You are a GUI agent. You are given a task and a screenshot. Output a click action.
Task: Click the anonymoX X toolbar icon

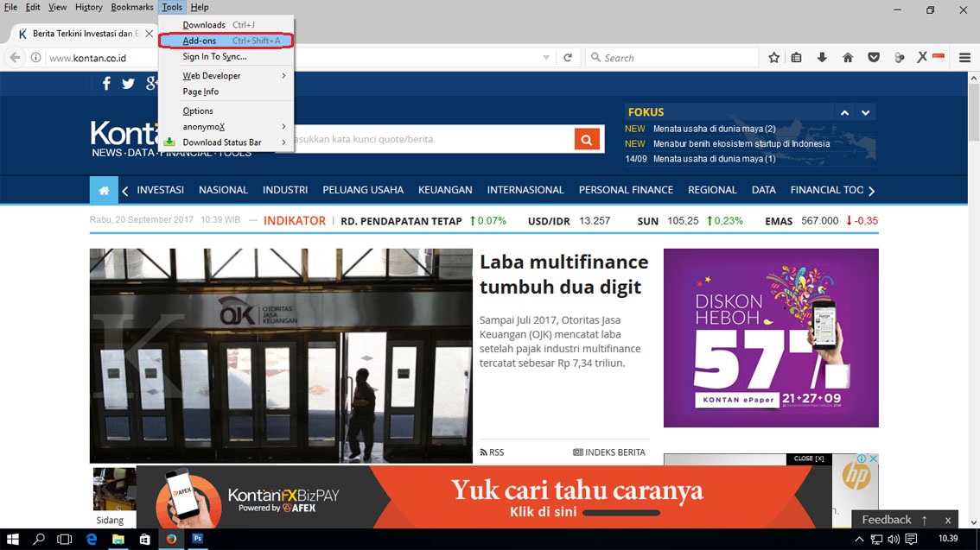(x=922, y=58)
